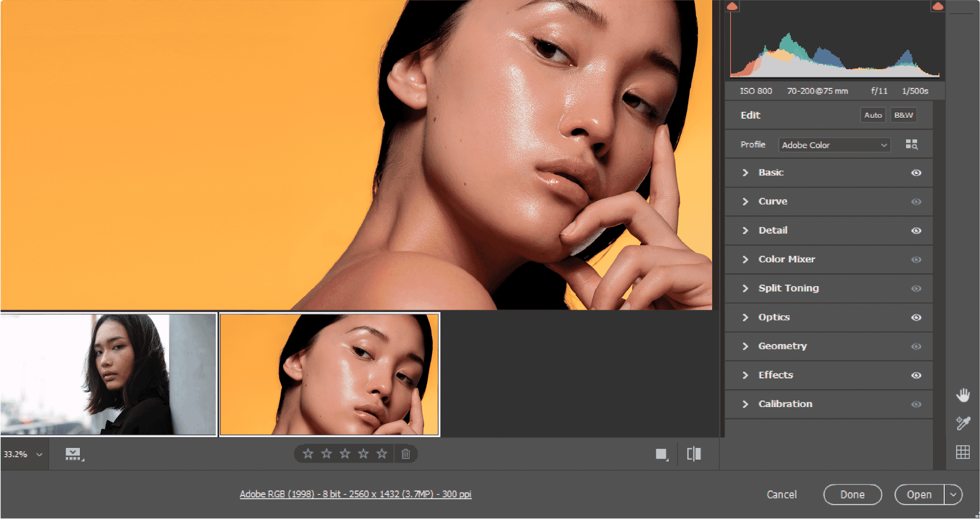Expand the Calibration section

point(785,404)
